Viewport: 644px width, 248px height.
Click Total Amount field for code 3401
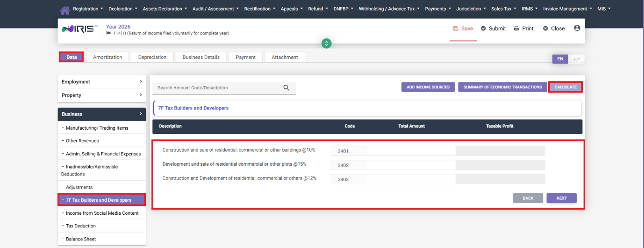click(x=411, y=151)
